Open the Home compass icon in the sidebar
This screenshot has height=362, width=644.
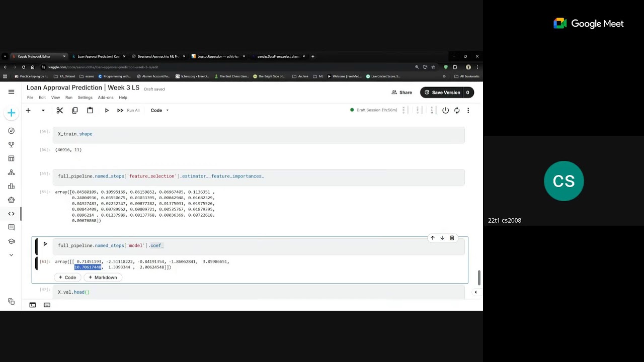point(11,131)
